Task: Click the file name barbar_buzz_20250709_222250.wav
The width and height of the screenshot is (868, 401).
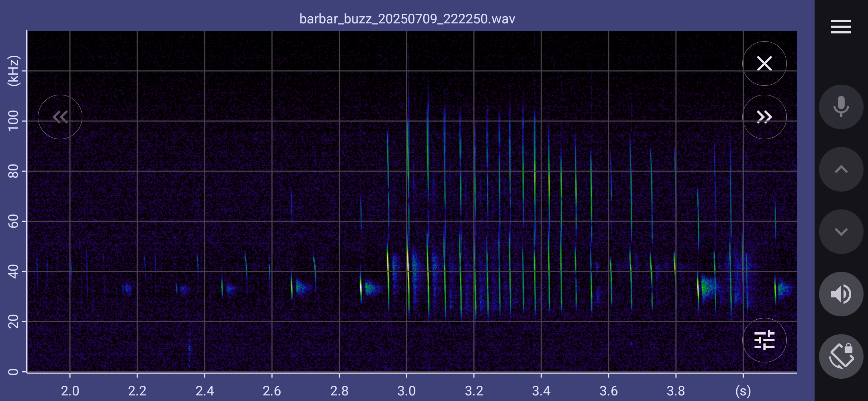Action: (x=407, y=19)
